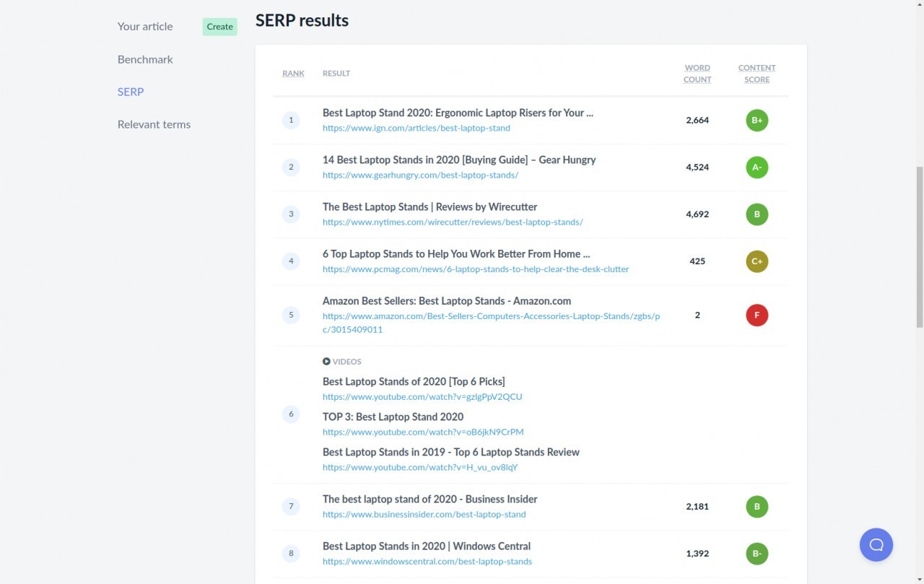
Task: Click the title 'The best laptop stand of 2020 - Business Insider'
Action: (430, 500)
